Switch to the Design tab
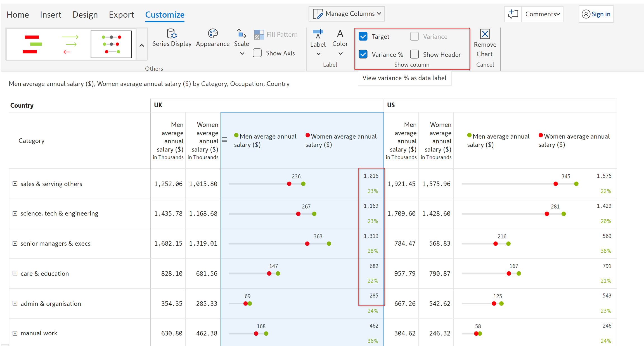644x346 pixels. 85,15
